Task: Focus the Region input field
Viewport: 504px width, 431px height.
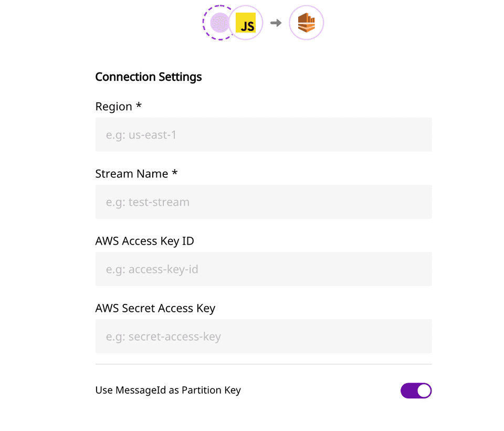Action: tap(264, 135)
